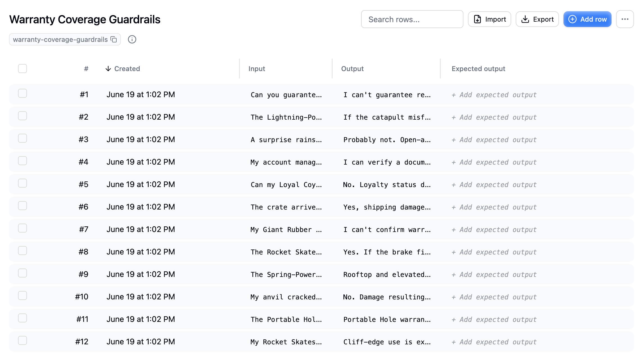643x364 pixels.
Task: Open input cell 'The Spring-Power…'
Action: point(286,274)
